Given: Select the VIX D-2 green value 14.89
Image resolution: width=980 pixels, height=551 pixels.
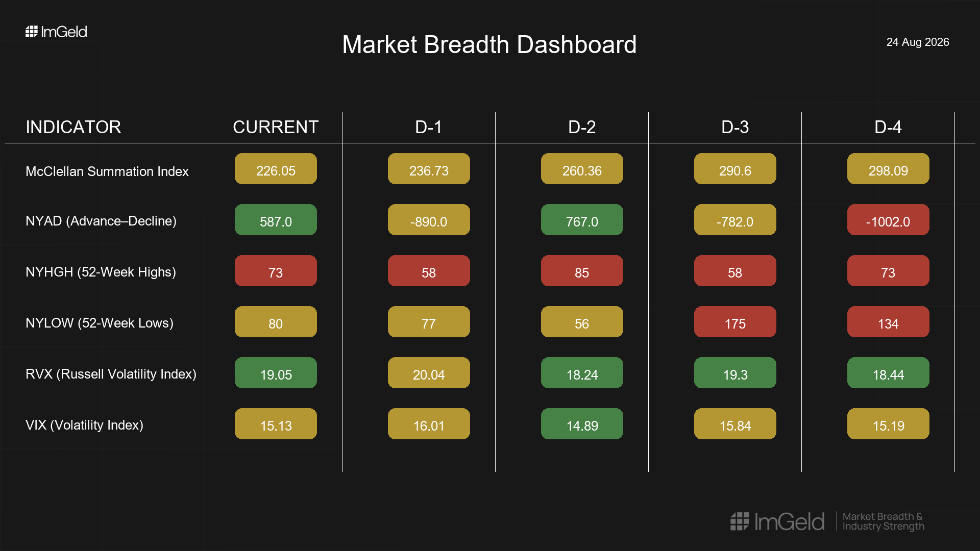Looking at the screenshot, I should (582, 424).
